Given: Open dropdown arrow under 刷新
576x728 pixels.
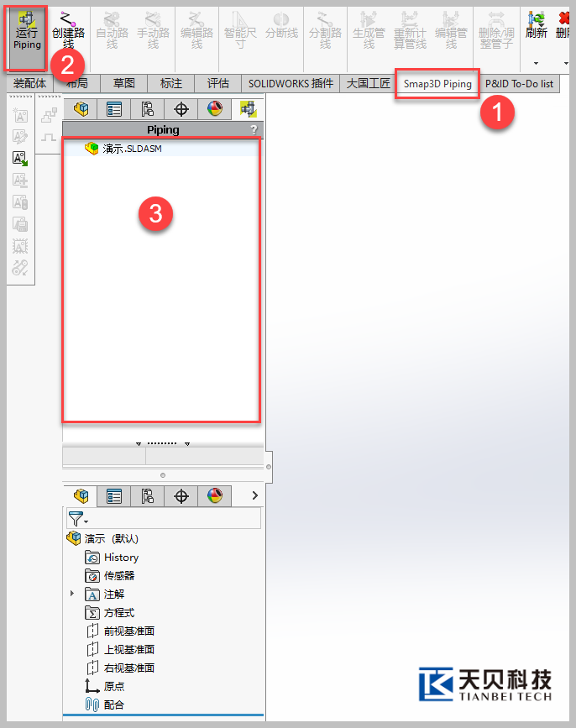Looking at the screenshot, I should tap(536, 63).
